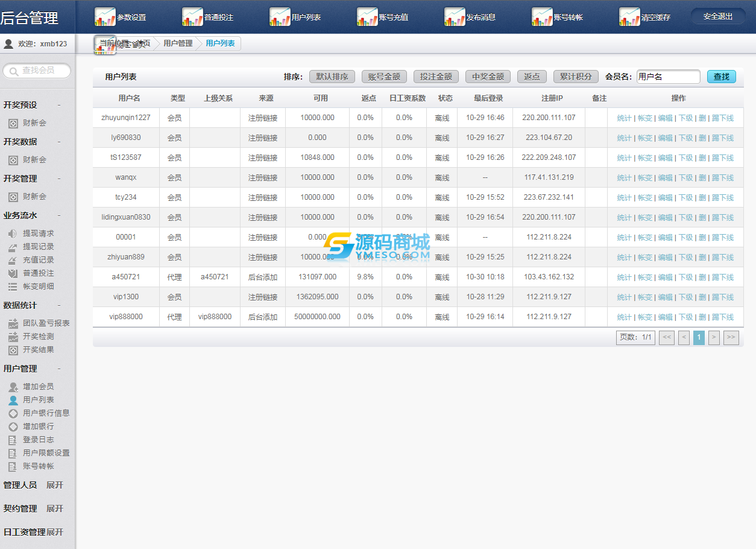Expand the 契约管理 section
This screenshot has width=756, height=549.
click(x=55, y=509)
